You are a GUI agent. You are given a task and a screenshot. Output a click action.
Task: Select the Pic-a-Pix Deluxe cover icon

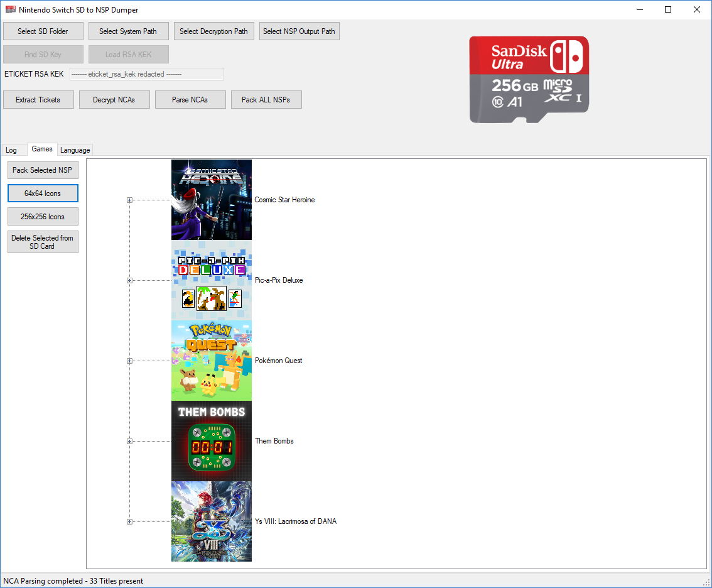211,280
